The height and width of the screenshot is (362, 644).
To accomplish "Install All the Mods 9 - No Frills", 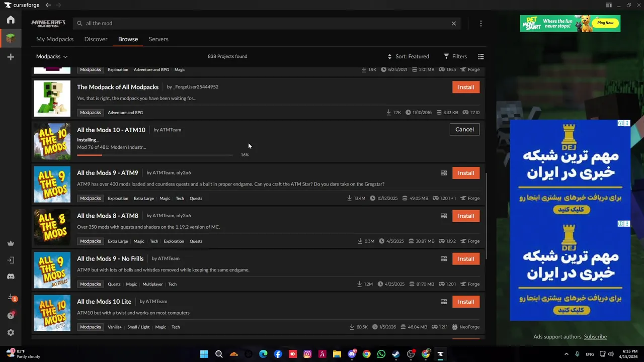I will [466, 259].
